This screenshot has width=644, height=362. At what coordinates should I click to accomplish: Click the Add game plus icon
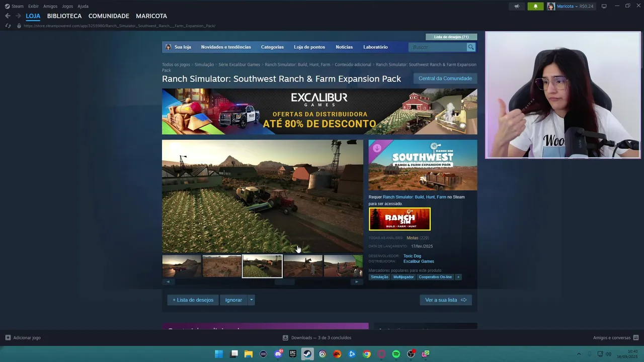(8, 337)
